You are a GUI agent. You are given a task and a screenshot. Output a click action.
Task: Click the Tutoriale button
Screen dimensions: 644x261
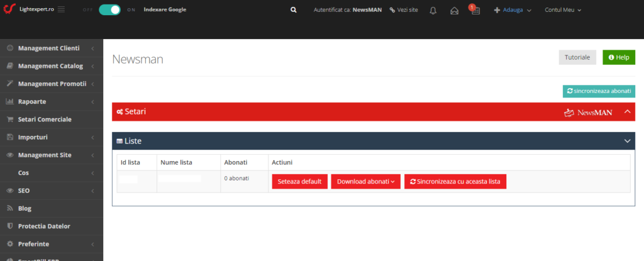click(577, 57)
